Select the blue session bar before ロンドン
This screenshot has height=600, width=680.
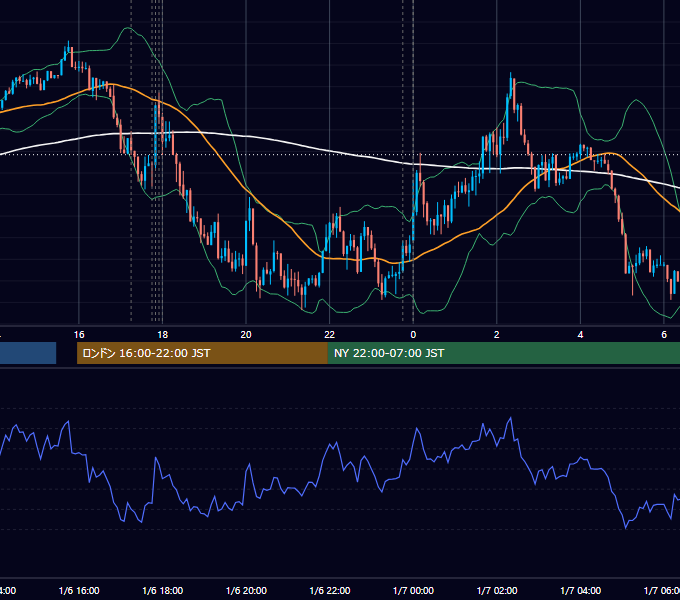tap(28, 353)
